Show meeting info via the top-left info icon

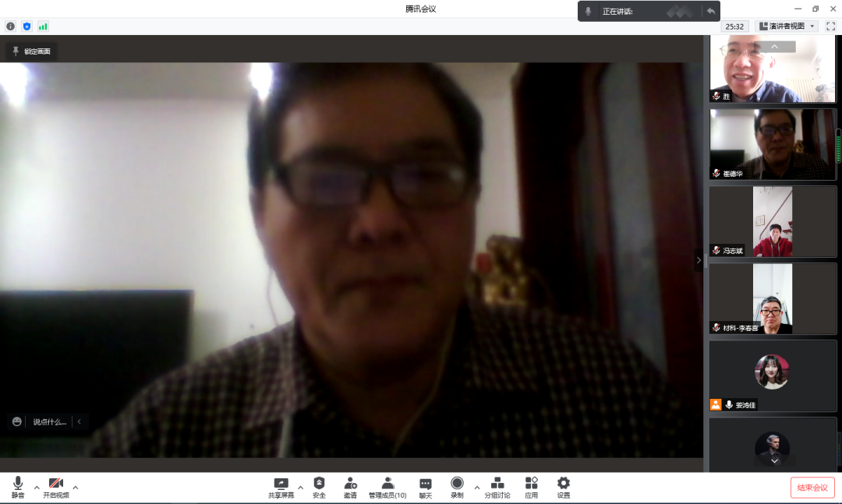pyautogui.click(x=10, y=26)
